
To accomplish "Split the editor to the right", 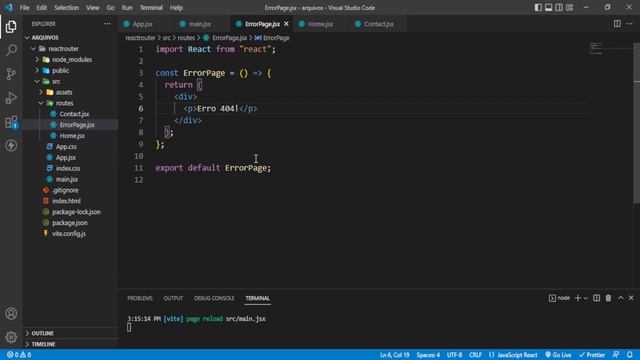I will [617, 24].
